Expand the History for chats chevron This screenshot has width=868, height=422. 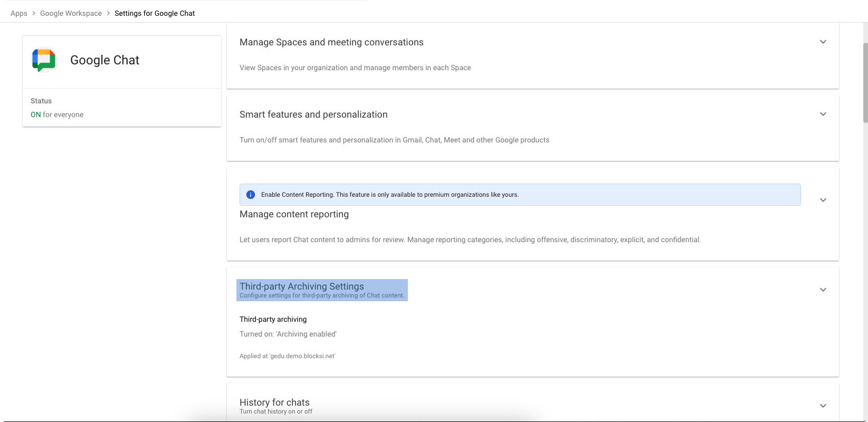pos(823,406)
